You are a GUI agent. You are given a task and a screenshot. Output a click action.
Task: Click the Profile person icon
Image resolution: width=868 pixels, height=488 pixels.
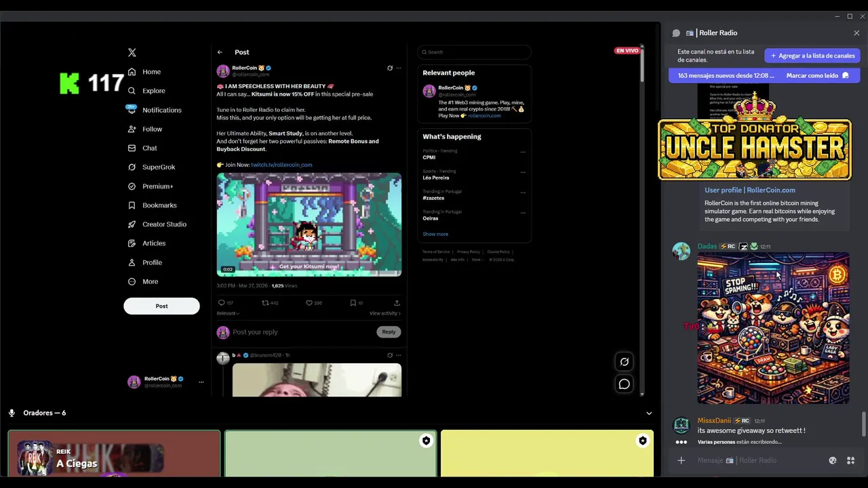[x=132, y=262]
